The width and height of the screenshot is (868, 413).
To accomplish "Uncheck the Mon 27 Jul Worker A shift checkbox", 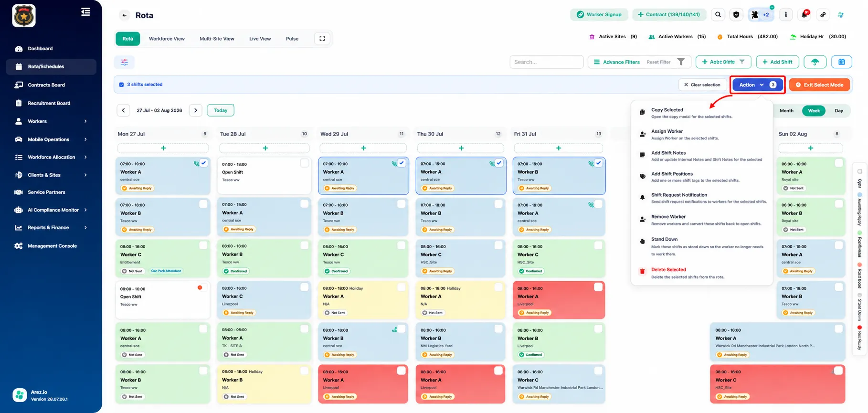I will click(x=204, y=163).
